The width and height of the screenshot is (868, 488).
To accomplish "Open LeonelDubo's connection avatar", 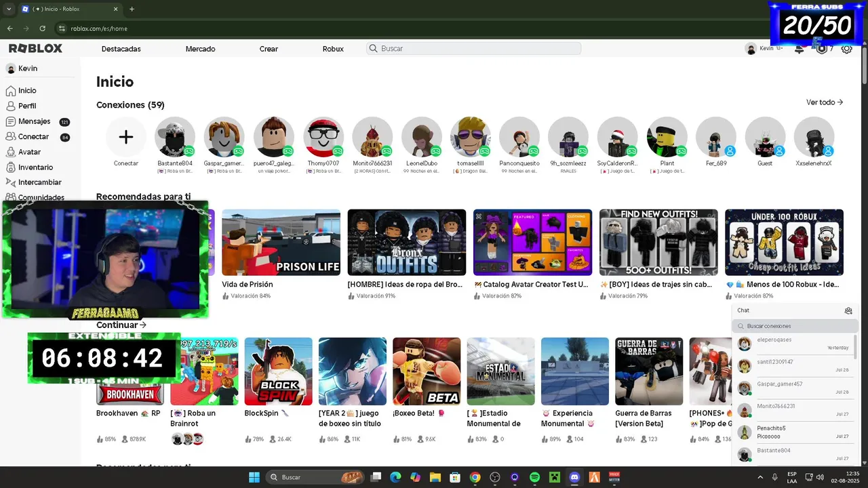I will pyautogui.click(x=422, y=137).
